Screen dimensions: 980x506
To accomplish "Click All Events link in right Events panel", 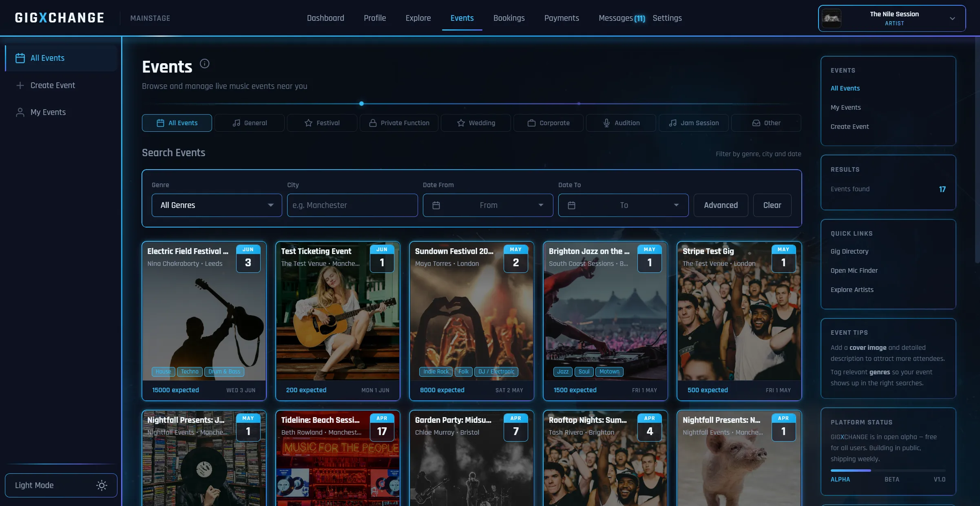I will point(845,88).
